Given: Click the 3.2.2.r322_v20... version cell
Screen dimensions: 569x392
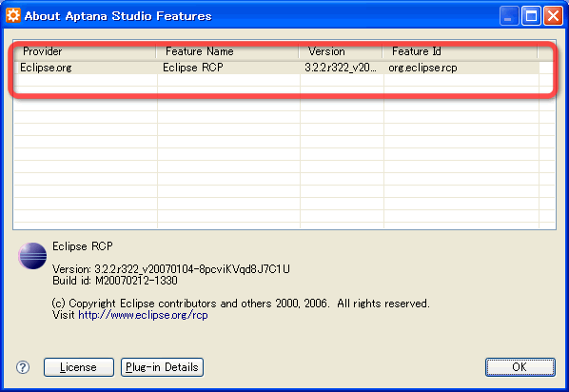Looking at the screenshot, I should pyautogui.click(x=342, y=68).
